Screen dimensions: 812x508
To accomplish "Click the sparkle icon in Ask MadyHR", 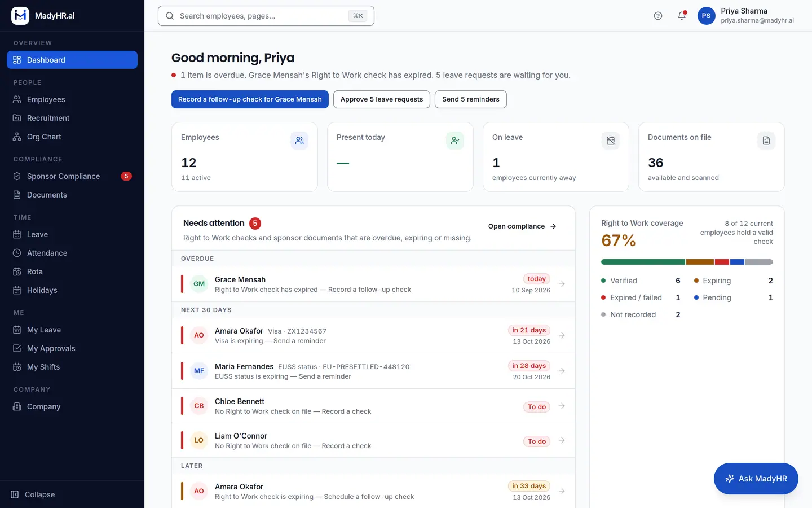I will tap(730, 479).
